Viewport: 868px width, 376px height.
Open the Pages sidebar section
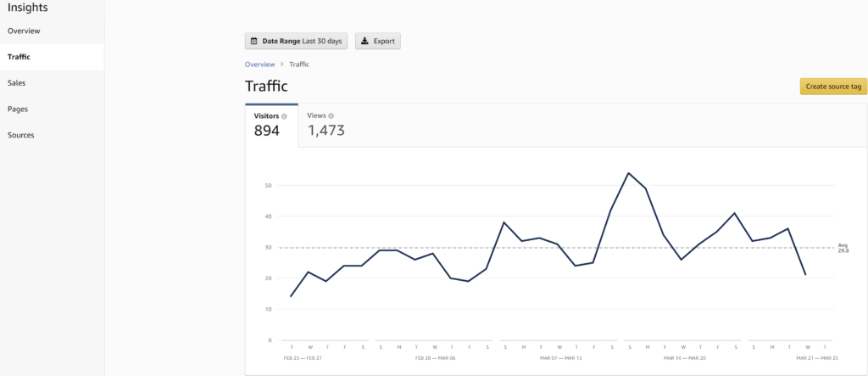pyautogui.click(x=18, y=109)
